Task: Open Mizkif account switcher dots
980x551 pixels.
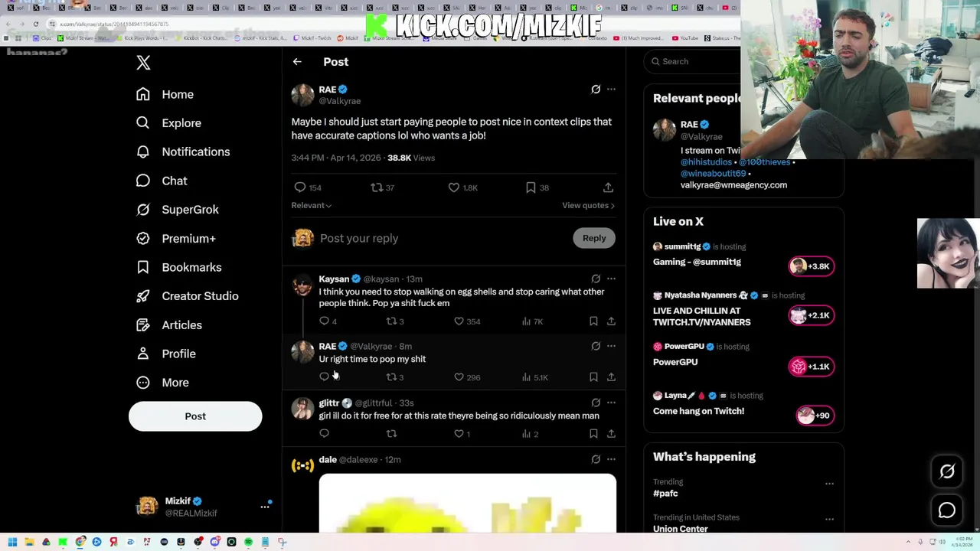Action: click(x=265, y=507)
